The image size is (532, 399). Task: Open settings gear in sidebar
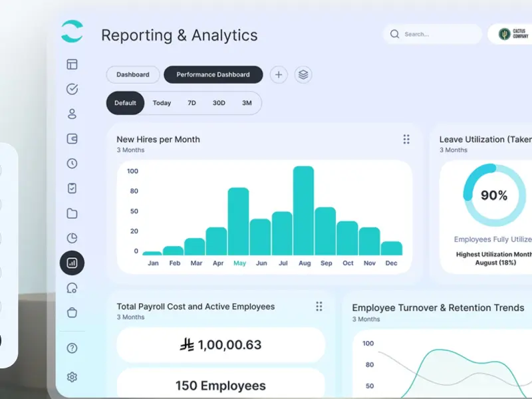coord(72,377)
